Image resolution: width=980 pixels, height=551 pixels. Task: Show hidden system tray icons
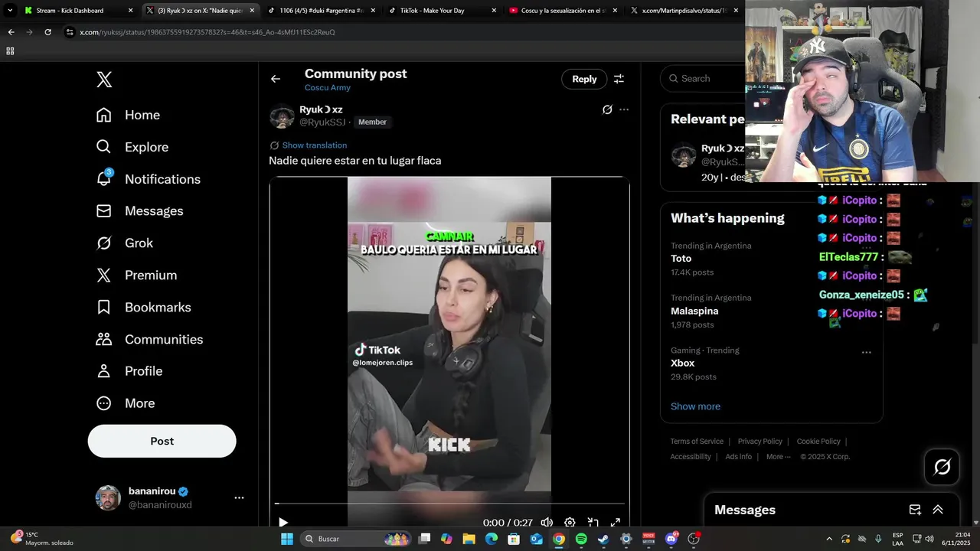pyautogui.click(x=829, y=539)
